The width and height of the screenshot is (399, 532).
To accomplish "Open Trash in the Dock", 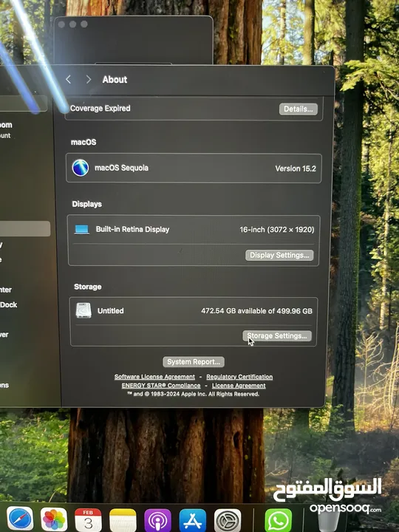I will (x=328, y=521).
